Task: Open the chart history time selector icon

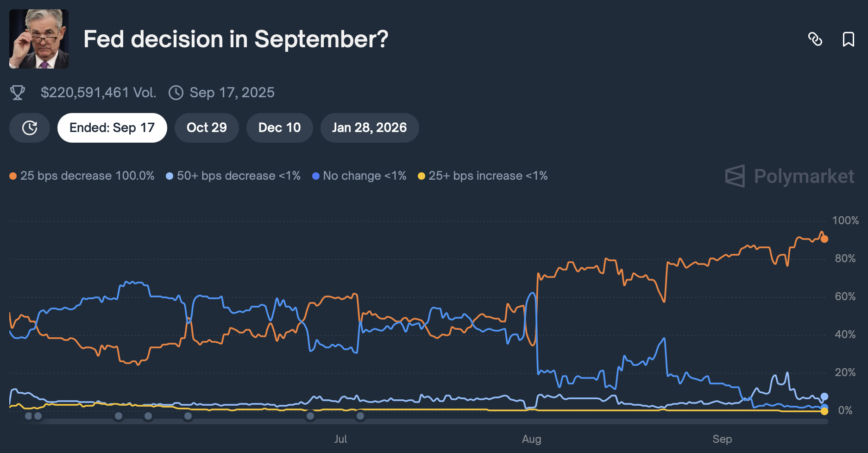Action: (x=29, y=127)
